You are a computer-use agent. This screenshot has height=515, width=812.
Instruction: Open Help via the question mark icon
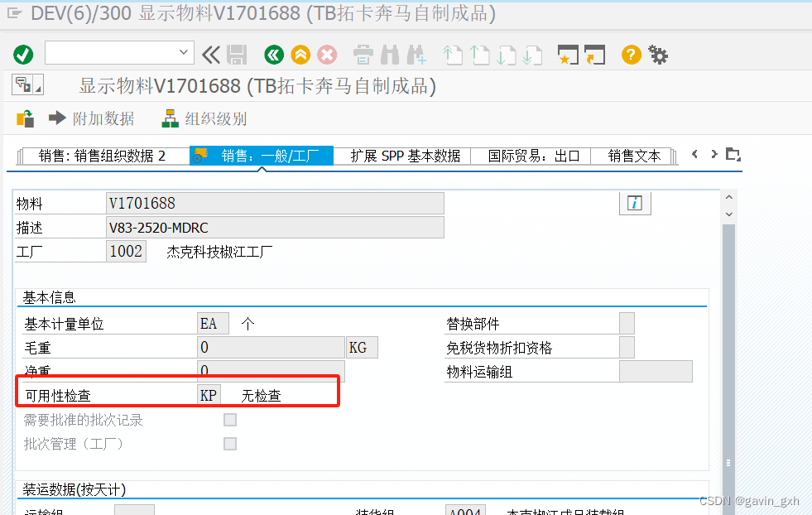click(632, 55)
